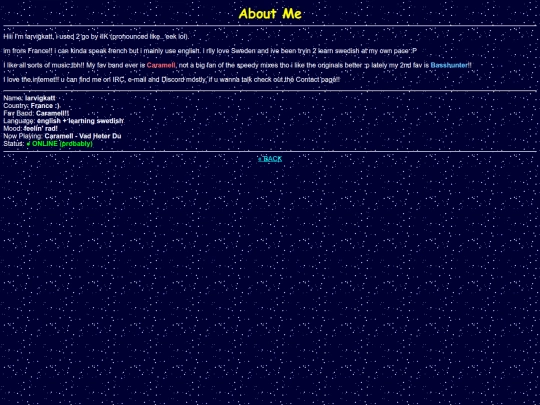The image size is (540, 405).
Task: Click the paragraph about finding me on IRC
Action: [x=172, y=80]
